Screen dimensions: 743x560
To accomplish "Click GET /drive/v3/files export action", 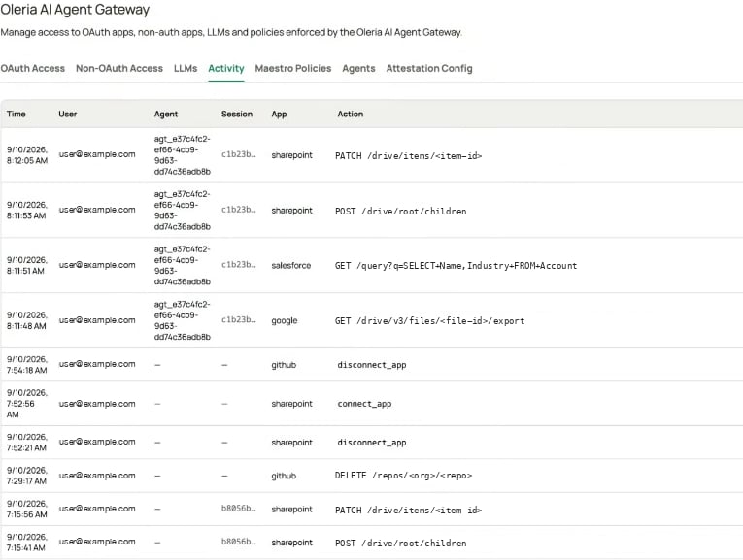I will [x=429, y=321].
